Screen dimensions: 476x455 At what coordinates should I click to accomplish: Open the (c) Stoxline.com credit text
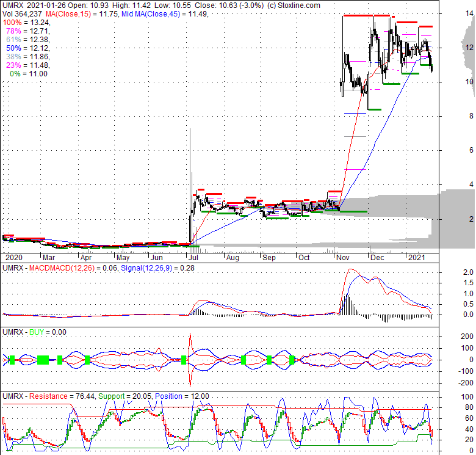click(294, 5)
